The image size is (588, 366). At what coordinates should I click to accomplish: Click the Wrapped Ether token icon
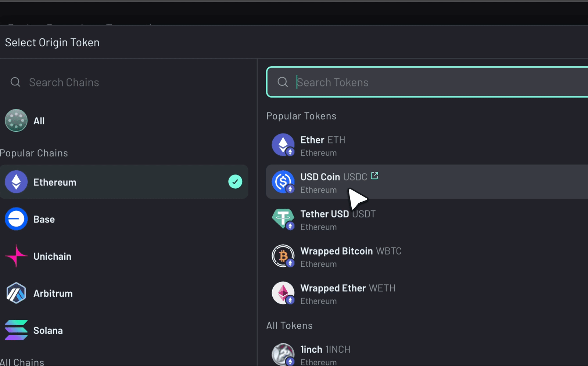click(x=283, y=293)
